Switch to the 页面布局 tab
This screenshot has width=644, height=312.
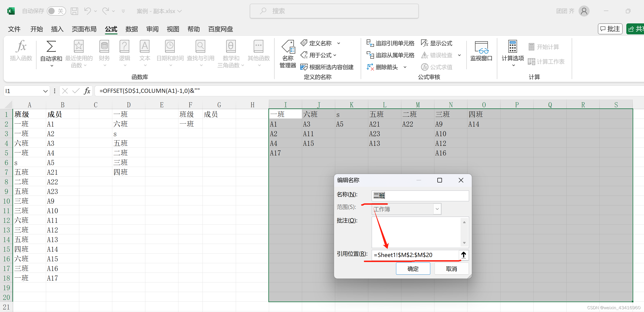pyautogui.click(x=84, y=29)
